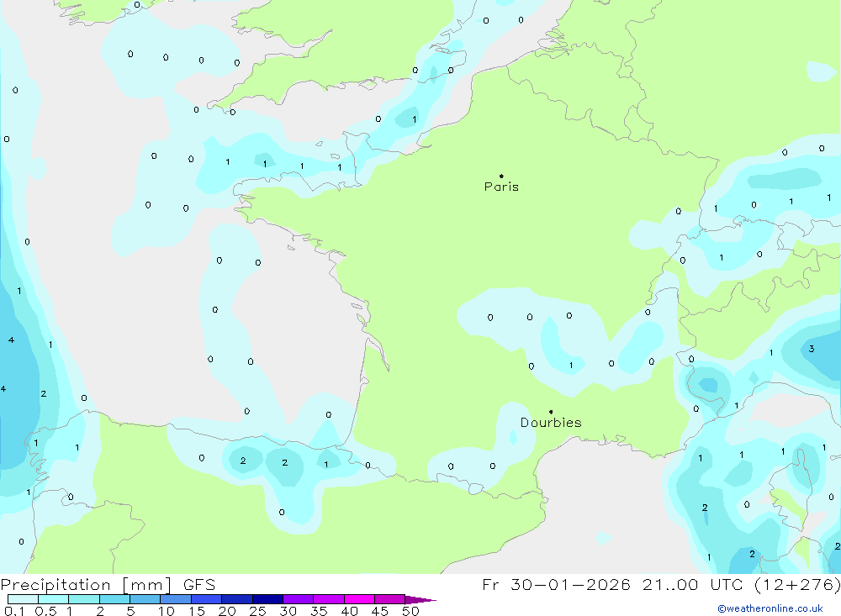Click the value 3 over northern Italy
The width and height of the screenshot is (841, 616).
[812, 349]
